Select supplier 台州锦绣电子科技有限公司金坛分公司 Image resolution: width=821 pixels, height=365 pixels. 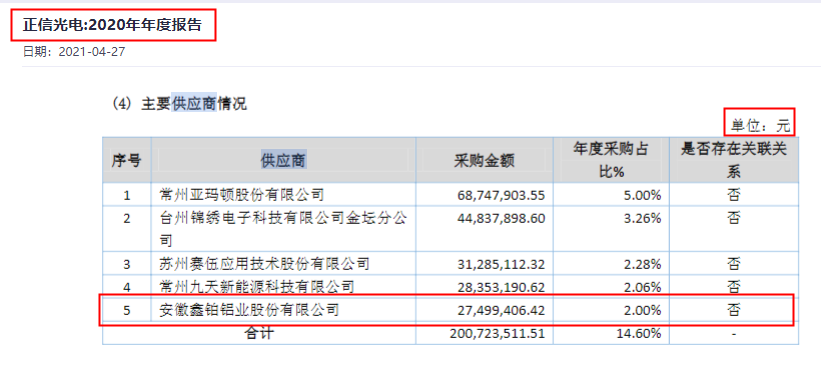pyautogui.click(x=283, y=229)
